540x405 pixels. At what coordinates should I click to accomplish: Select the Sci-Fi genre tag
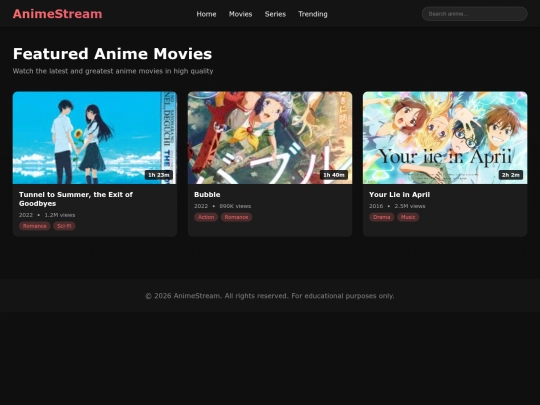(x=64, y=226)
